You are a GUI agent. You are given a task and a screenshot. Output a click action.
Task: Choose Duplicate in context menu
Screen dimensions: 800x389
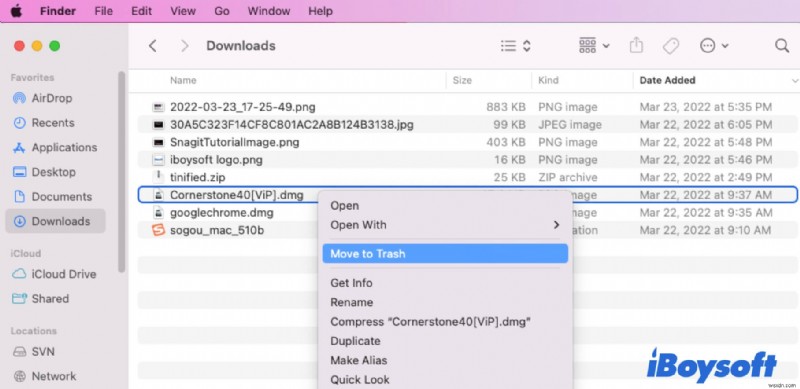coord(445,341)
